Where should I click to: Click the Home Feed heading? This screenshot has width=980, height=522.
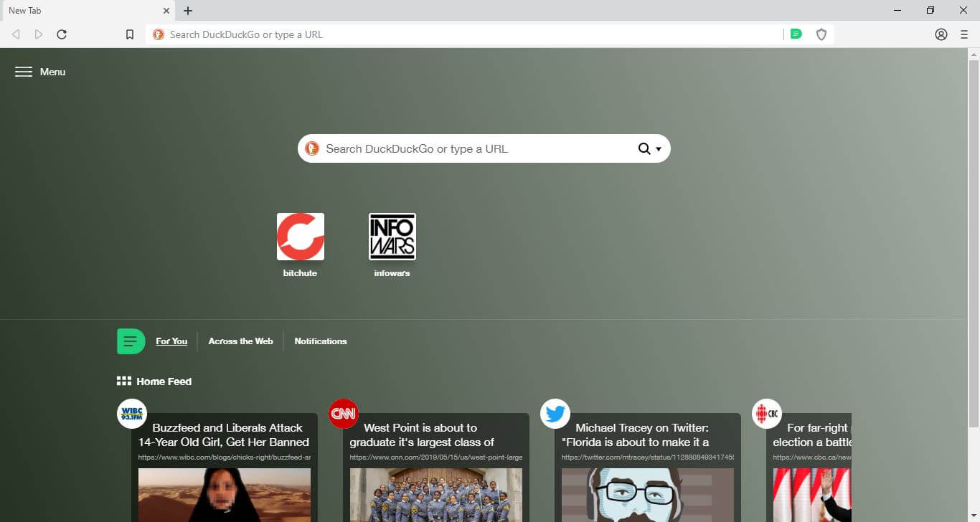[164, 381]
